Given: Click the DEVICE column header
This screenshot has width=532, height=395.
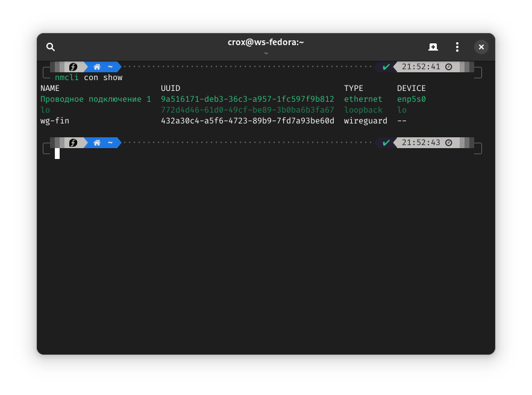Looking at the screenshot, I should pyautogui.click(x=412, y=89).
